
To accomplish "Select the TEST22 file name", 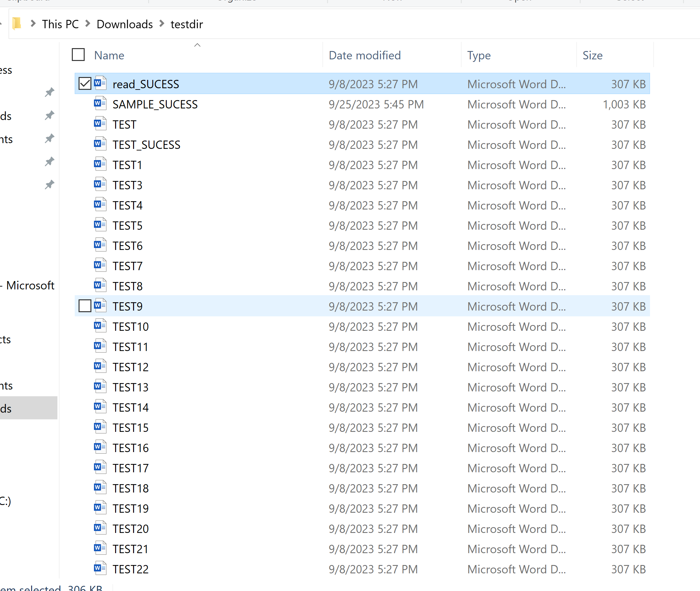I will pyautogui.click(x=130, y=569).
